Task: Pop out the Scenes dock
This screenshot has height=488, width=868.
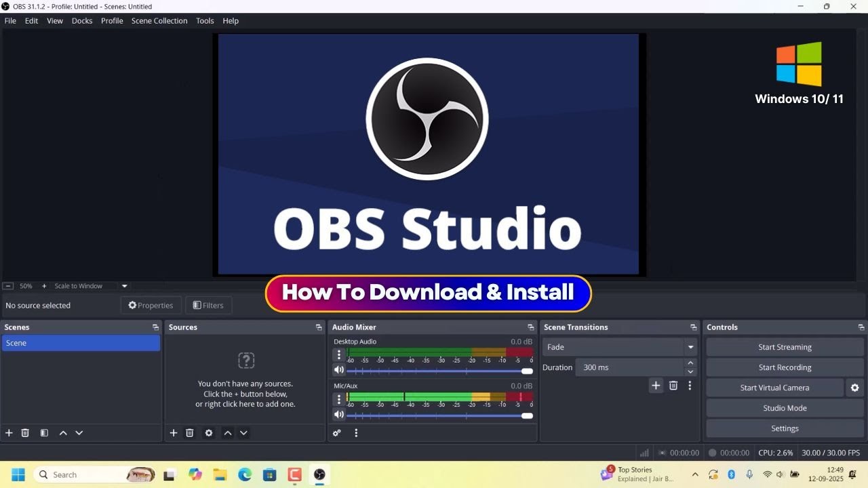Action: tap(155, 327)
